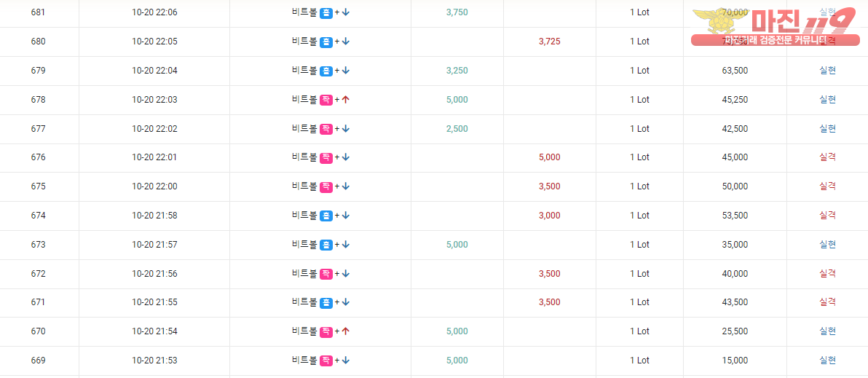The width and height of the screenshot is (868, 378).
Task: Click the 실격 status in row 672
Action: 827,273
